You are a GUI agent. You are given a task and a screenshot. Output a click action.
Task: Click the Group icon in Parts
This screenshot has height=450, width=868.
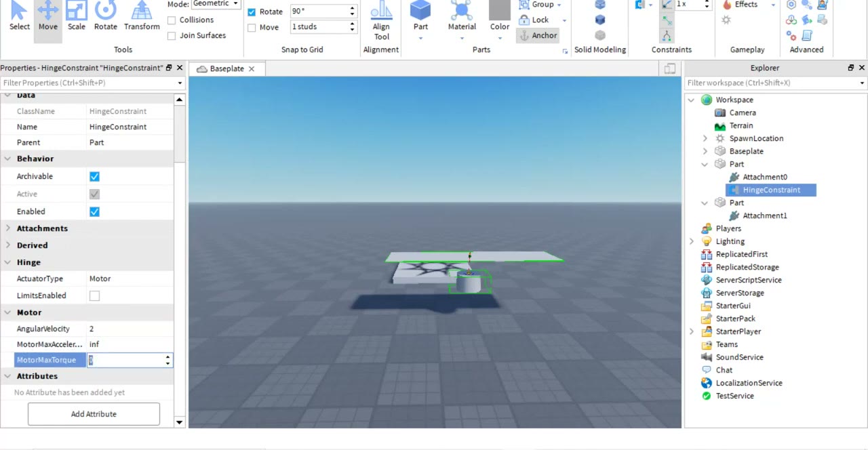[x=524, y=5]
